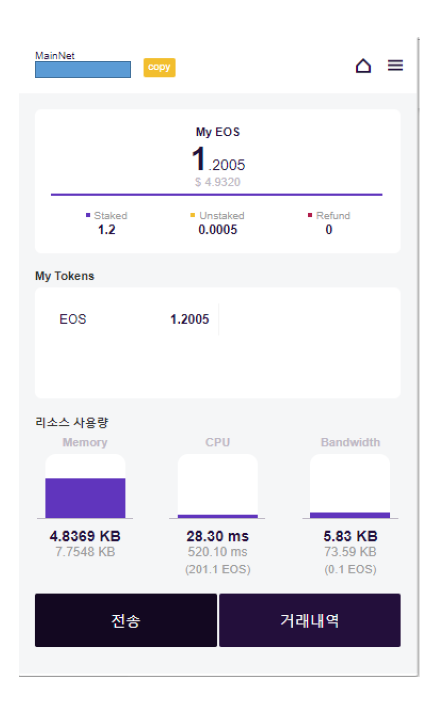Click the Bandwidth usage bar
The image size is (439, 710).
click(x=350, y=486)
